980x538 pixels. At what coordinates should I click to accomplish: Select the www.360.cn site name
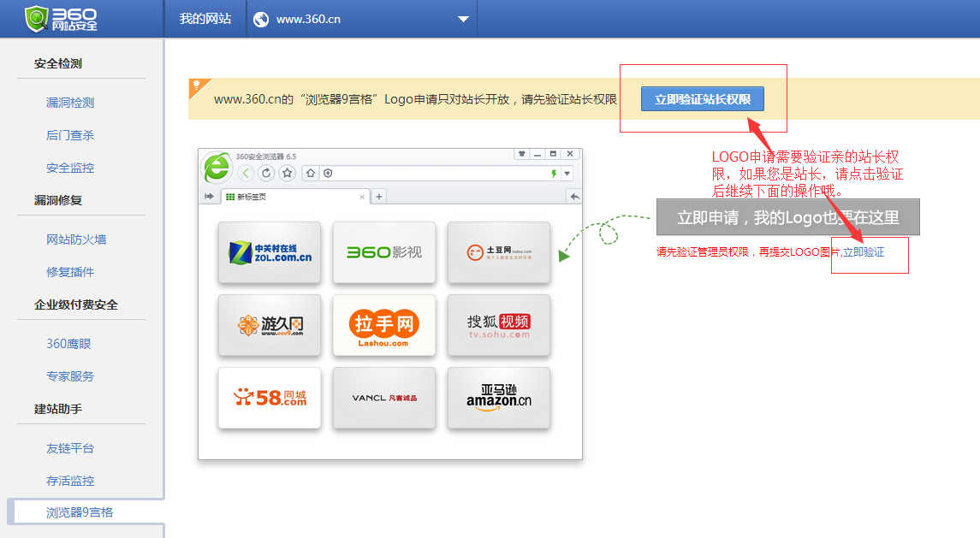pyautogui.click(x=308, y=20)
